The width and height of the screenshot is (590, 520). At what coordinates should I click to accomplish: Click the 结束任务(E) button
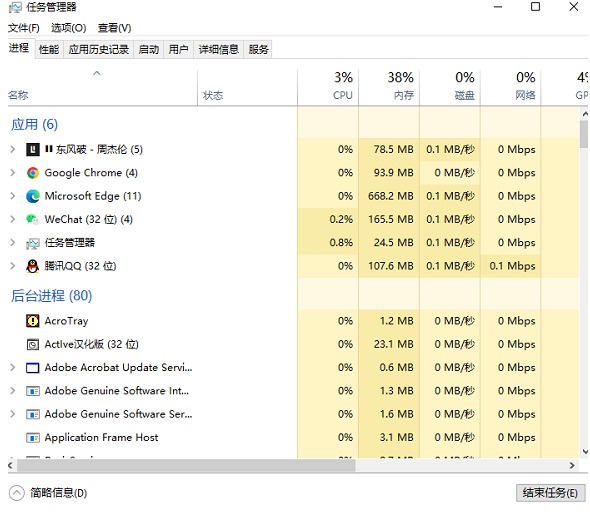tap(550, 493)
